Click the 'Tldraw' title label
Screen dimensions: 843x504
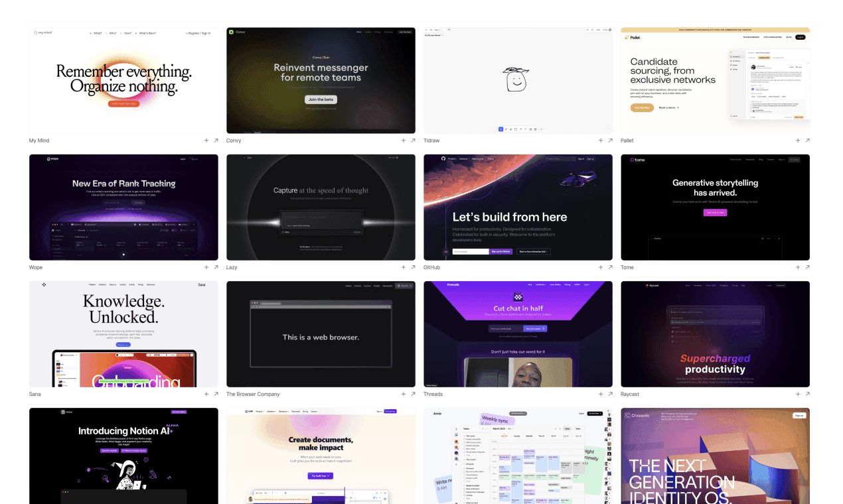click(433, 141)
